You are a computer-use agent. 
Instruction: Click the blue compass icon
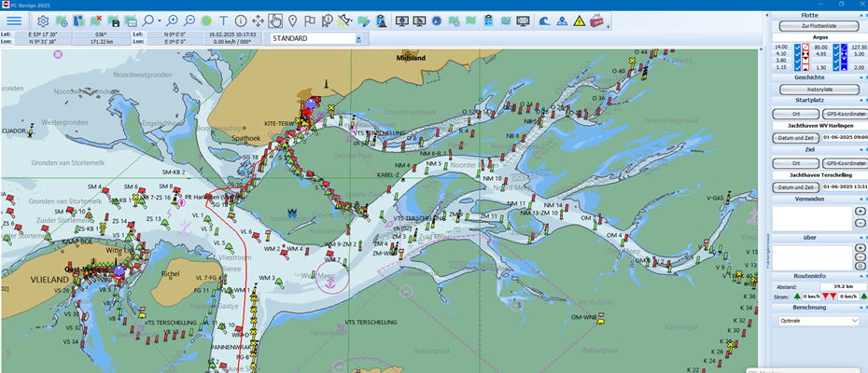point(437,21)
